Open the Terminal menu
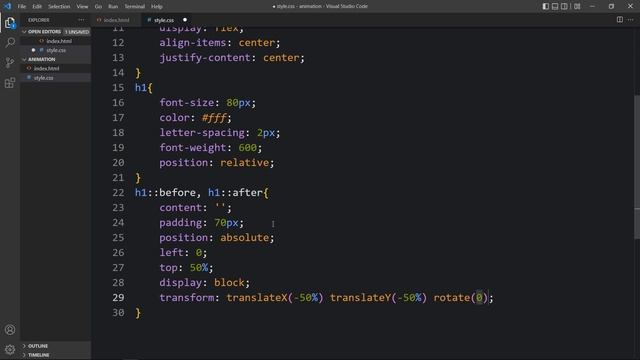This screenshot has width=640, height=360. coord(135,7)
